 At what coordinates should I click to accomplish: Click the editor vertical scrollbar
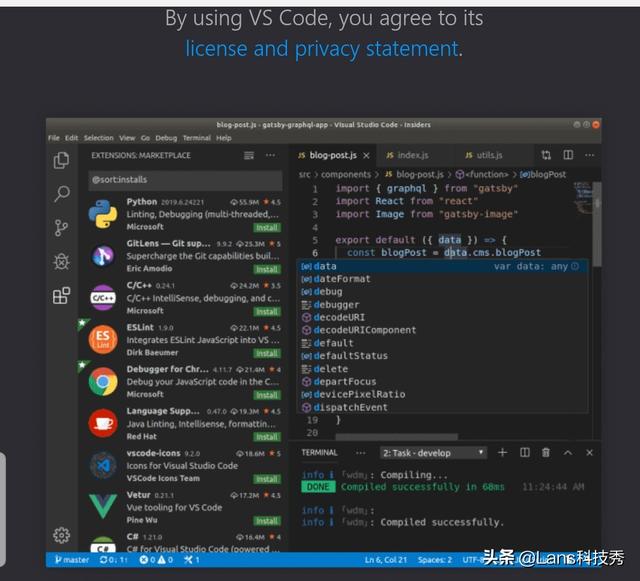point(597,224)
